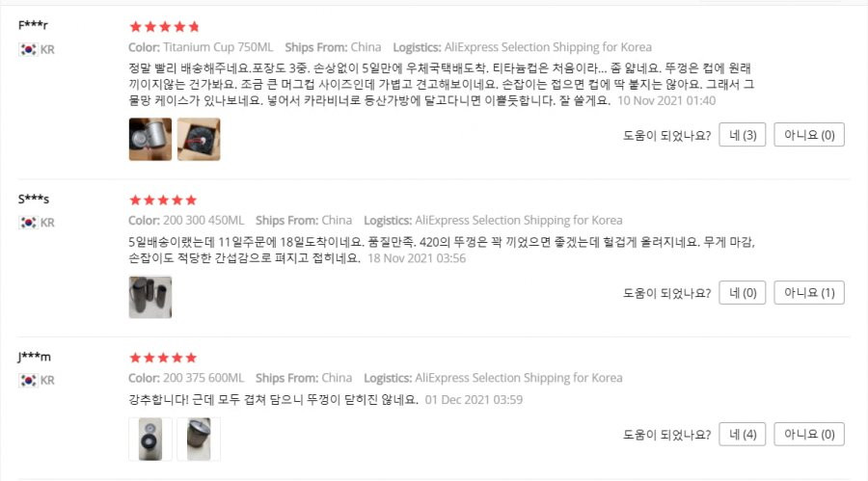Click reviewer name S***s
Image resolution: width=868 pixels, height=481 pixels.
tap(34, 199)
